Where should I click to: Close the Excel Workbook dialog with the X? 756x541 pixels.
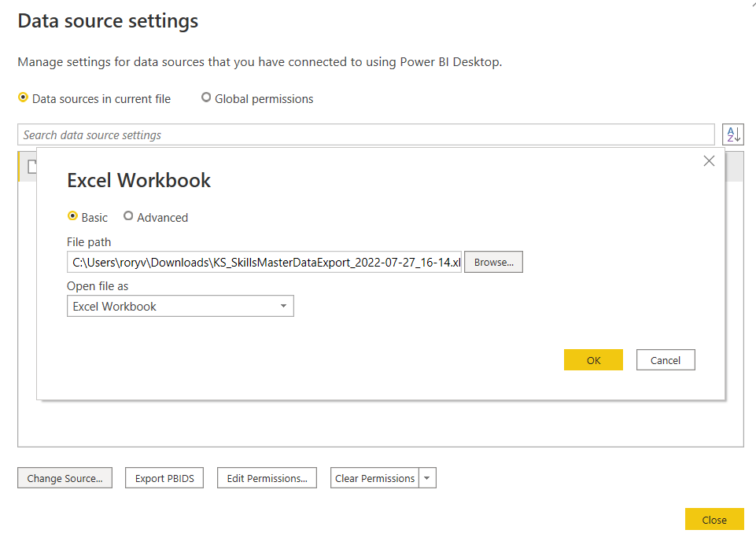tap(709, 161)
